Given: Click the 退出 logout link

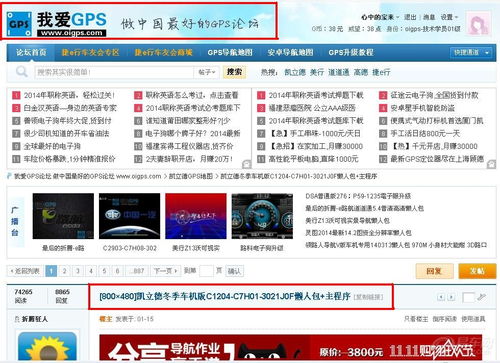Looking at the screenshot, I should click(410, 17).
